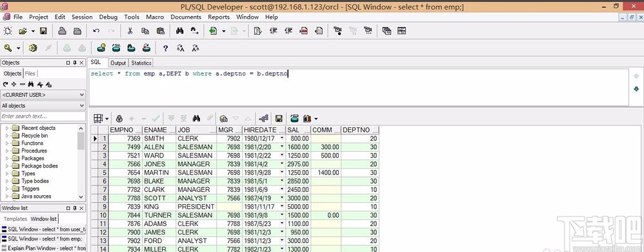644x252 pixels.
Task: Click the Execute gear icon
Action: point(34,48)
